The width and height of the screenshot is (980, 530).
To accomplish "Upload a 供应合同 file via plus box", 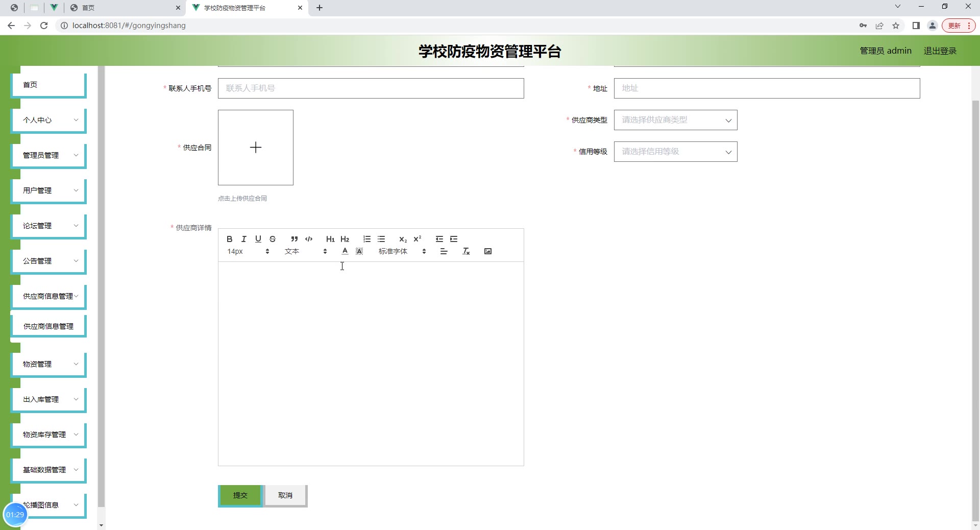I will click(x=256, y=148).
